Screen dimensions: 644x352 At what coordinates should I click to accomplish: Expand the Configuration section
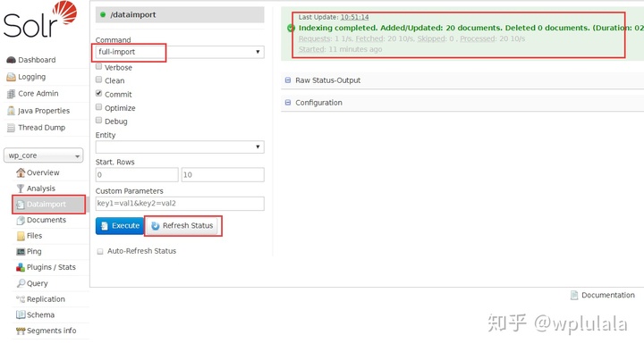click(x=318, y=103)
